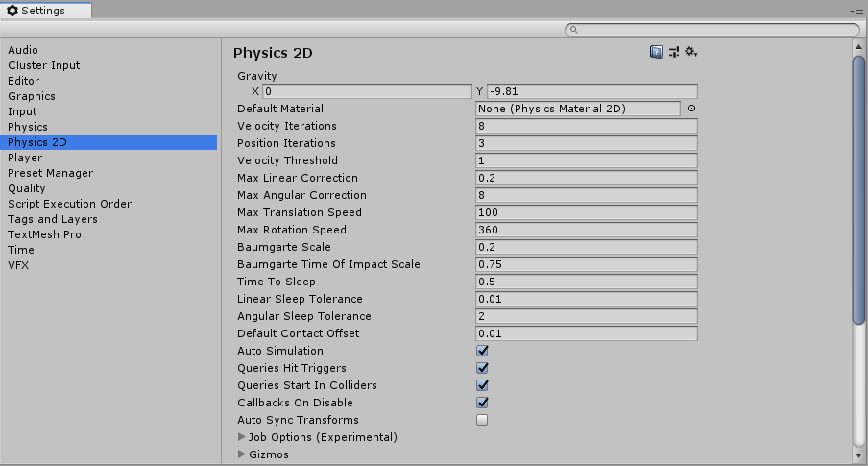Click the scrollbar down arrow
The width and height of the screenshot is (868, 466).
click(858, 456)
